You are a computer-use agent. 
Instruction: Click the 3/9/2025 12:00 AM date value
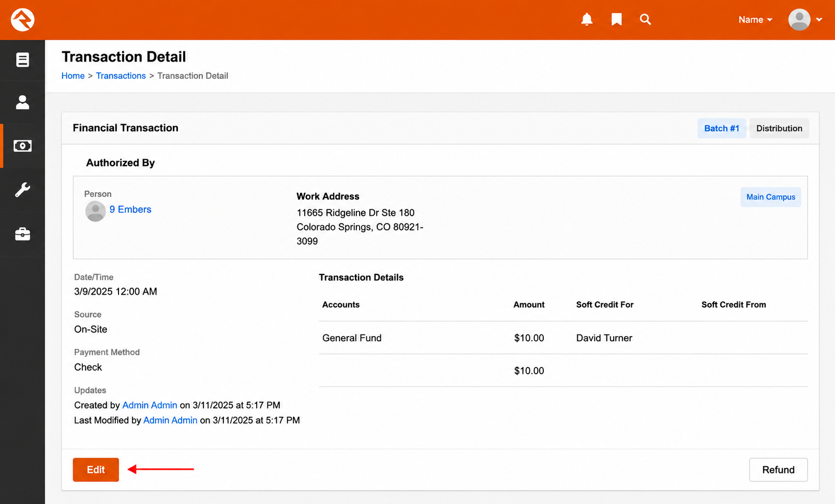pos(115,292)
